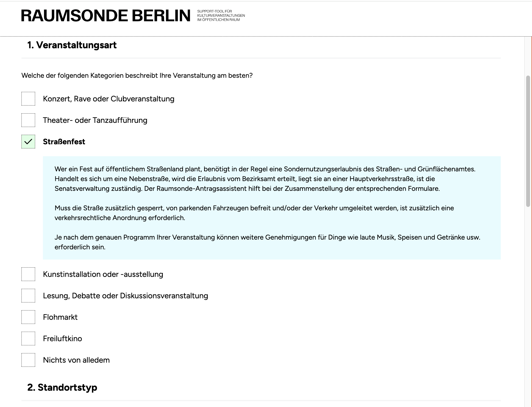This screenshot has width=532, height=407.
Task: Check the Konzert, Rave oder Clubveranstaltung box
Action: [x=28, y=99]
